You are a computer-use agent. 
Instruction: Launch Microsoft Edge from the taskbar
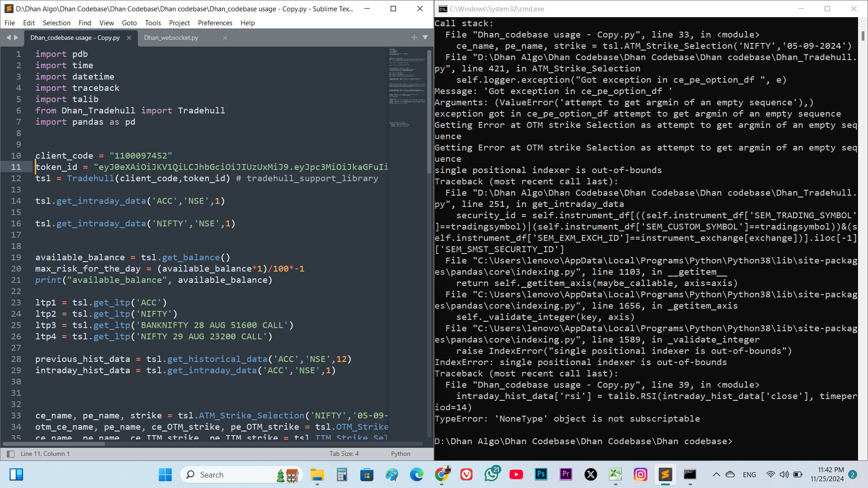pos(416,474)
